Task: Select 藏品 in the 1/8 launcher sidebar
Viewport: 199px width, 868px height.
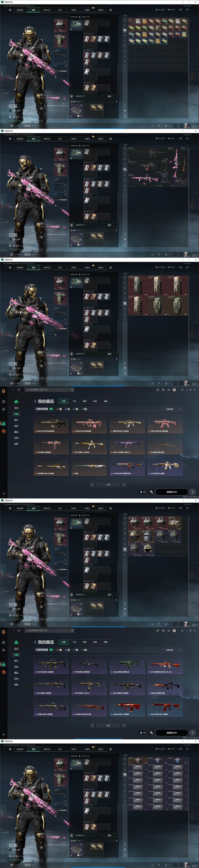Action: click(x=16, y=432)
